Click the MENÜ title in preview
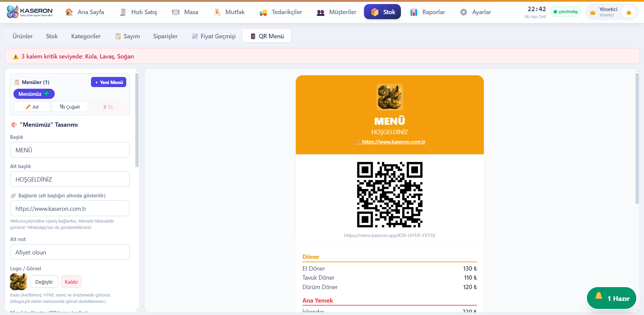Viewport: 644px width, 315px height. tap(389, 121)
